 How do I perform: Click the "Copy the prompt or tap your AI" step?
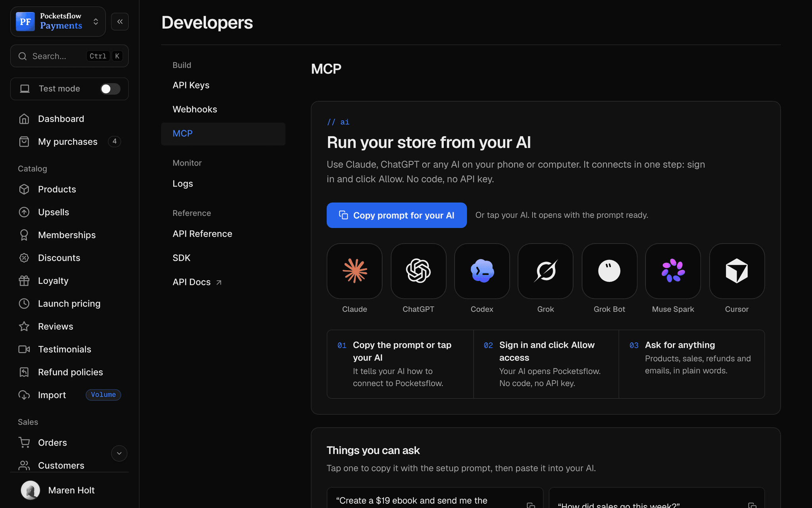click(400, 364)
